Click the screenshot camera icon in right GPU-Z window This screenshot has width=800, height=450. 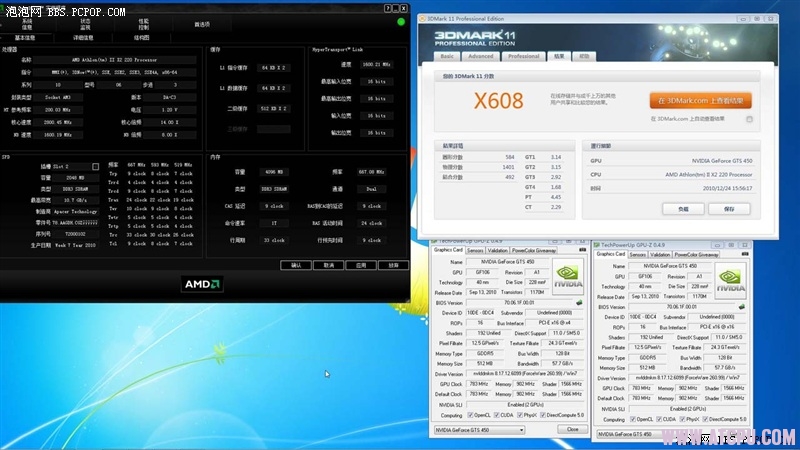[x=745, y=254]
